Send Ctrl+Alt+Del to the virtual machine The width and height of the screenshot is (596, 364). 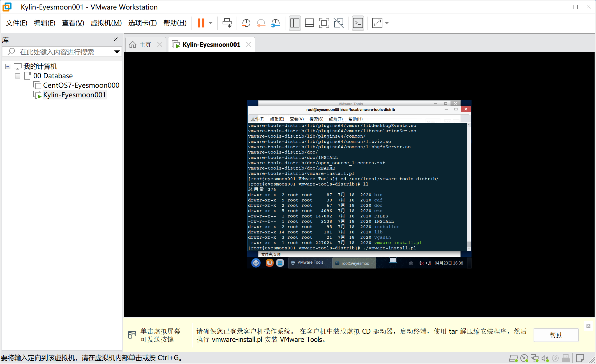(x=227, y=23)
